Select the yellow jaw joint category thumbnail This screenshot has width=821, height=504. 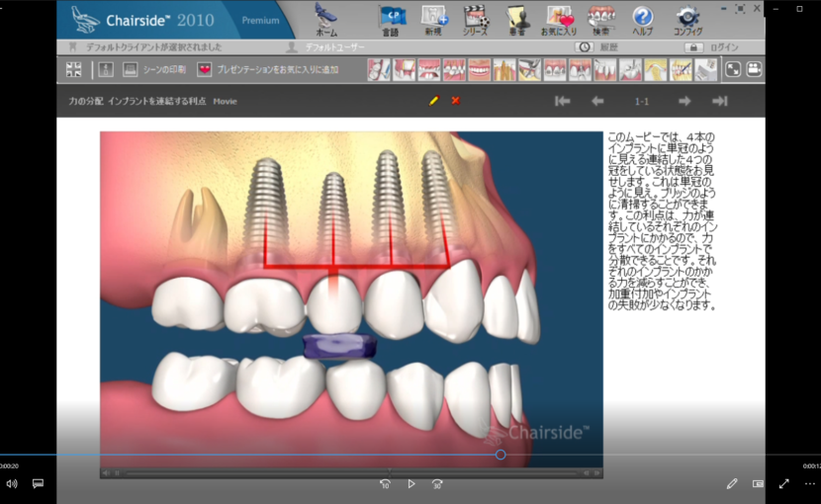click(x=655, y=69)
